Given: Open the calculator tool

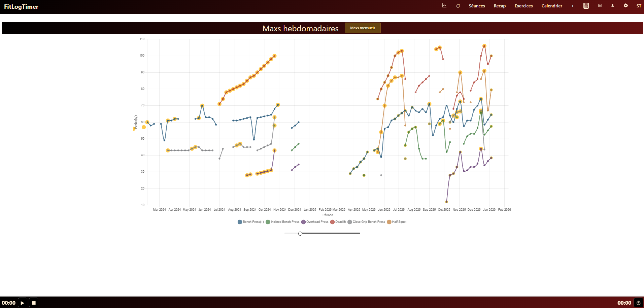Looking at the screenshot, I should point(586,6).
